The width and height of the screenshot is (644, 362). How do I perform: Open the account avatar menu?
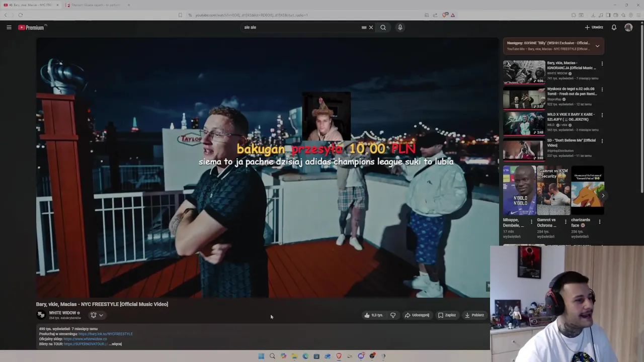click(x=628, y=27)
